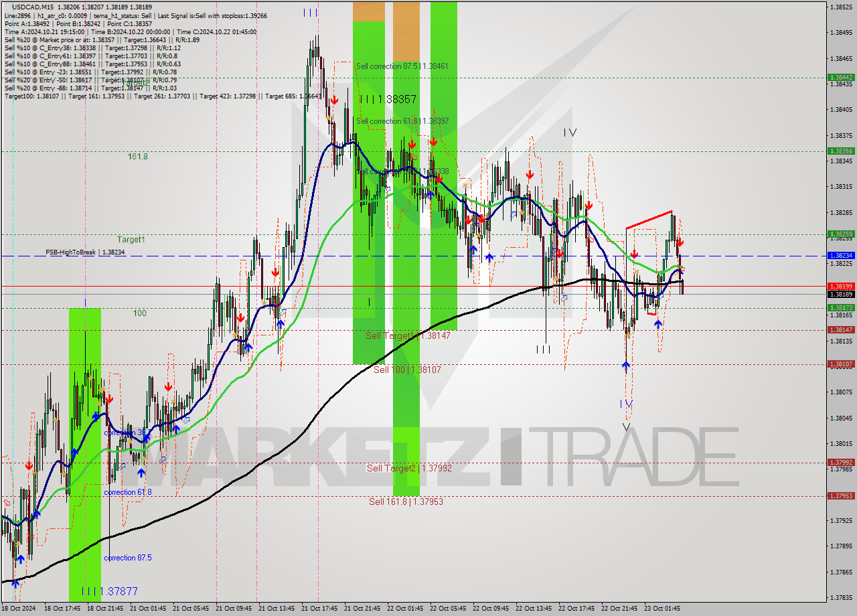Click the '22 Oct 13:45' time axis label
Viewport: 857px width, 616px height.
(533, 609)
